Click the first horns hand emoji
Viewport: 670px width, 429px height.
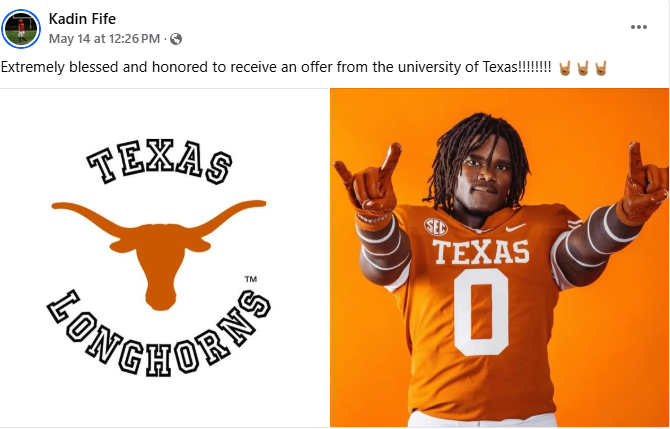pos(565,68)
